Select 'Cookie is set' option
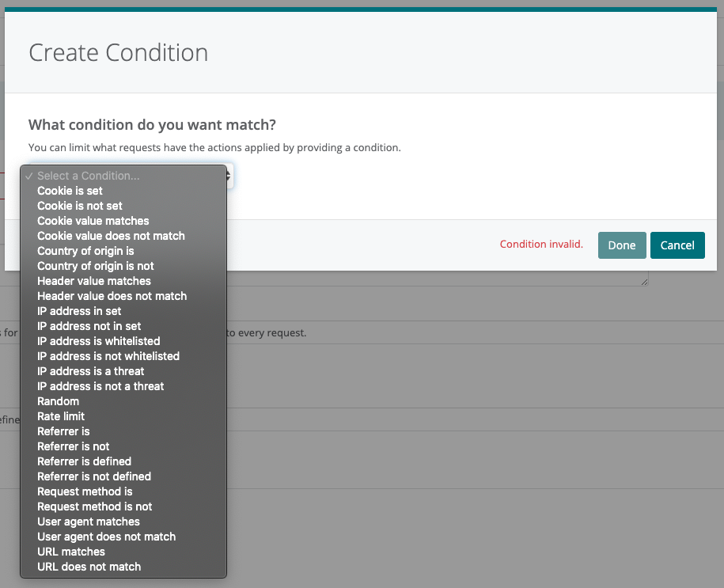The width and height of the screenshot is (724, 588). (x=70, y=191)
